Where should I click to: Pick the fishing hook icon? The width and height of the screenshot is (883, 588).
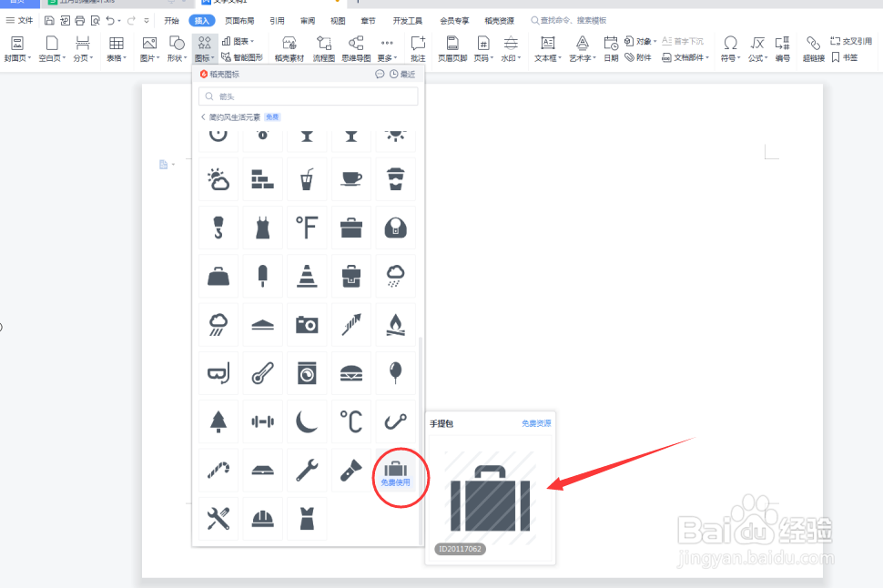click(395, 421)
